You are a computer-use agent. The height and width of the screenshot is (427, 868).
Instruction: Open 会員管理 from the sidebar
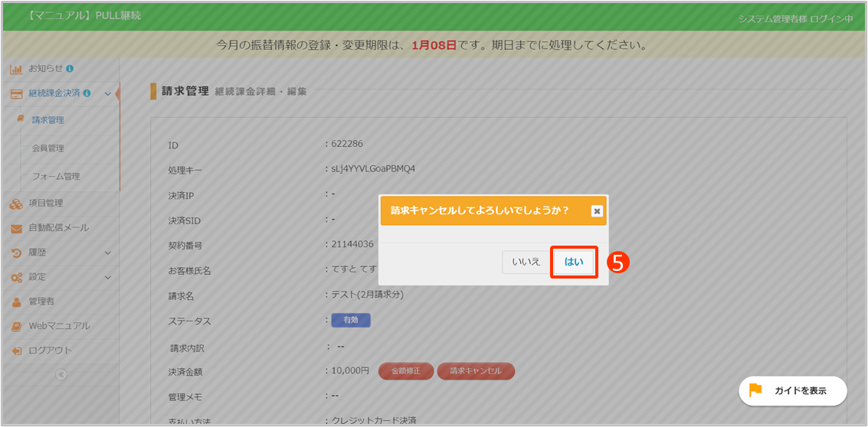coord(47,148)
